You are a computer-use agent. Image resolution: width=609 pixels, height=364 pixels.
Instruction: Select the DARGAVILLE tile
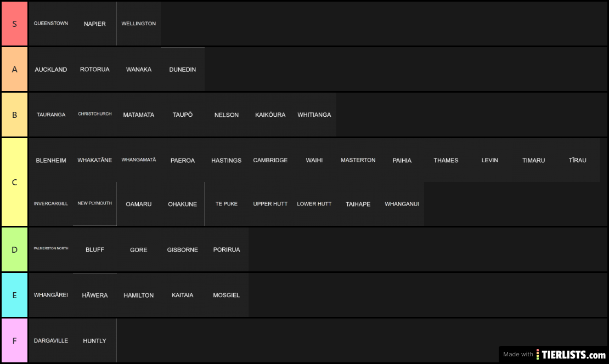[x=51, y=341]
